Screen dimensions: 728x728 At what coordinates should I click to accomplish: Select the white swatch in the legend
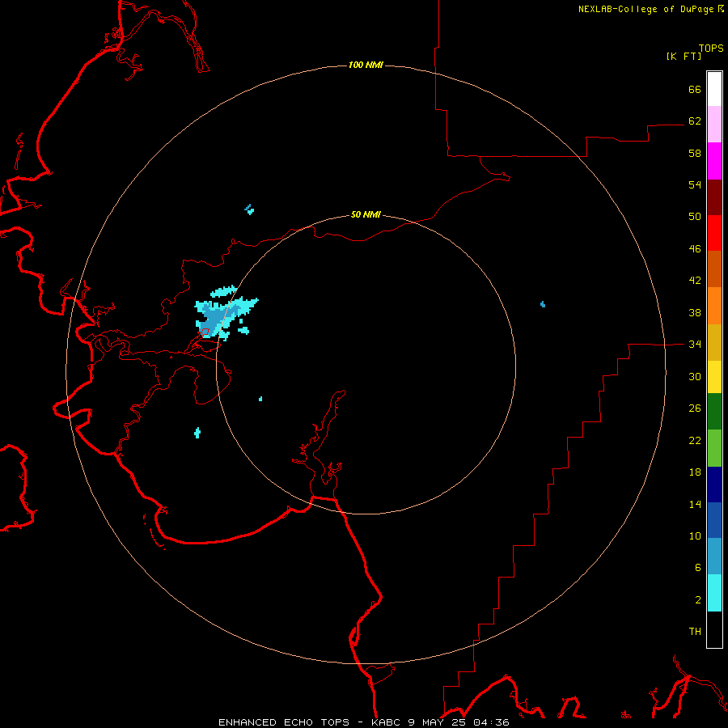coord(714,89)
